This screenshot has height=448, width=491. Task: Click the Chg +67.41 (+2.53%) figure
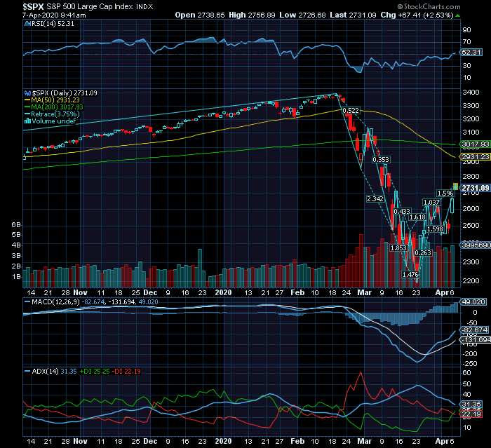[417, 15]
